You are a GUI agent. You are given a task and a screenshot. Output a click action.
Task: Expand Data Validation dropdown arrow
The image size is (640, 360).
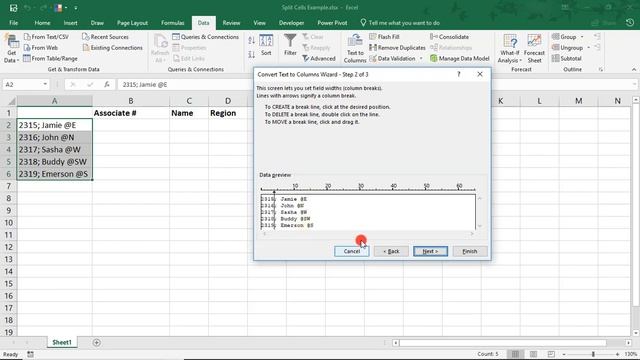tap(421, 59)
